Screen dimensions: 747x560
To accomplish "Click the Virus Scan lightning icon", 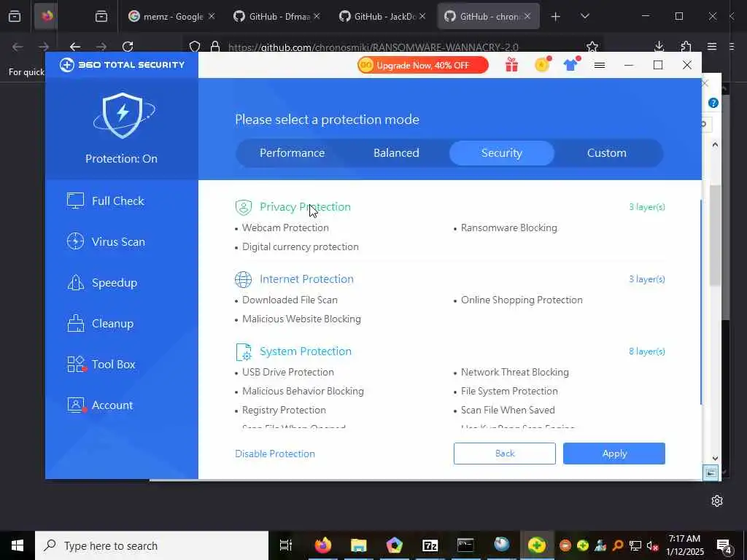I will (75, 241).
